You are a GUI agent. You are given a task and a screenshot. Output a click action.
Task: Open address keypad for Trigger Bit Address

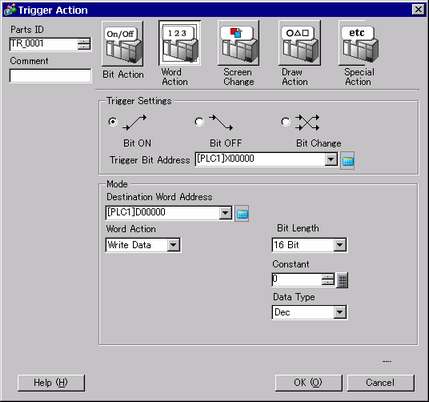point(347,161)
